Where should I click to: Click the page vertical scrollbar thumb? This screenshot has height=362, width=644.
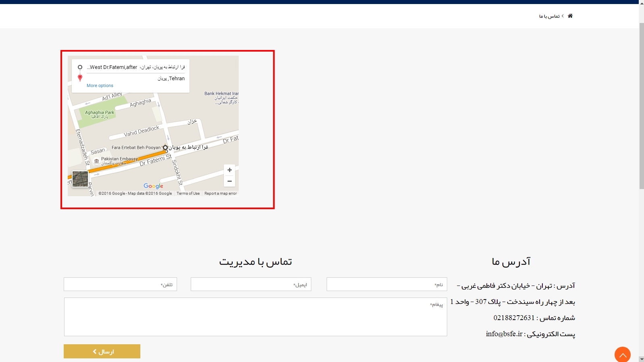tap(641, 106)
